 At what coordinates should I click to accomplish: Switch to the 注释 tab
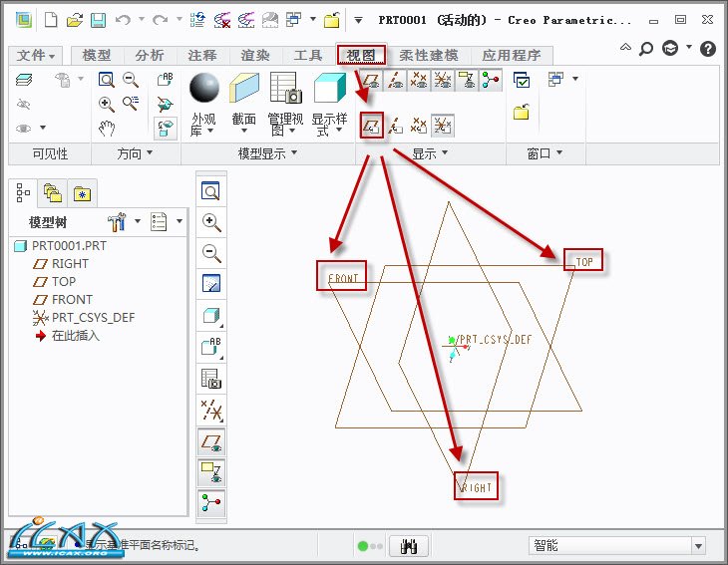202,55
